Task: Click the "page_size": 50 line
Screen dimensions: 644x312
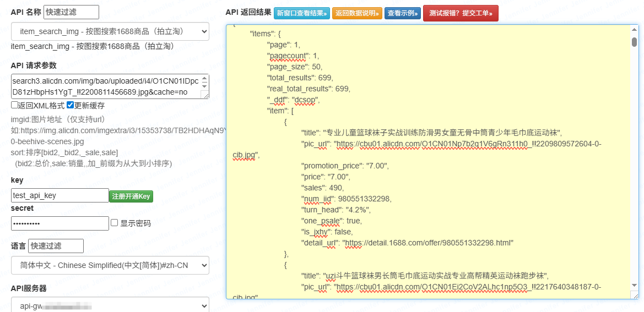Action: (x=295, y=67)
